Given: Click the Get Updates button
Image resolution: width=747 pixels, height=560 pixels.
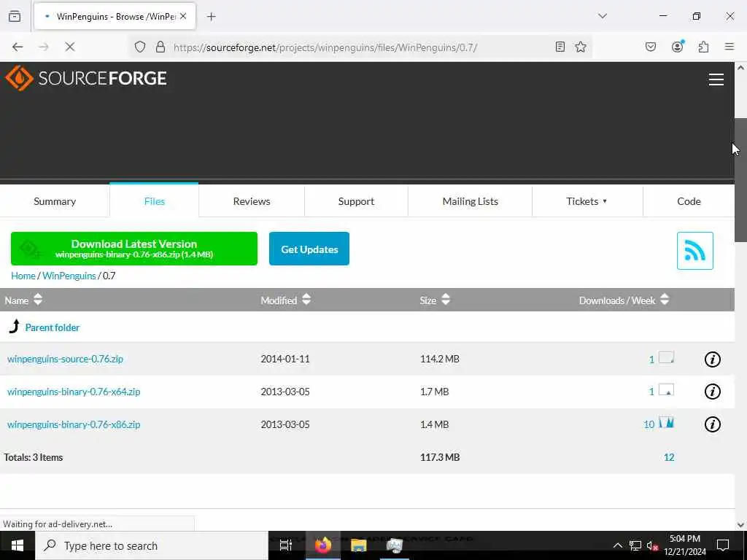Looking at the screenshot, I should (309, 249).
